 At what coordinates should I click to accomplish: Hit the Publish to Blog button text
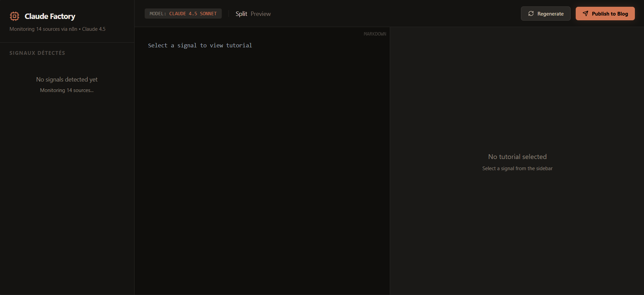(610, 14)
